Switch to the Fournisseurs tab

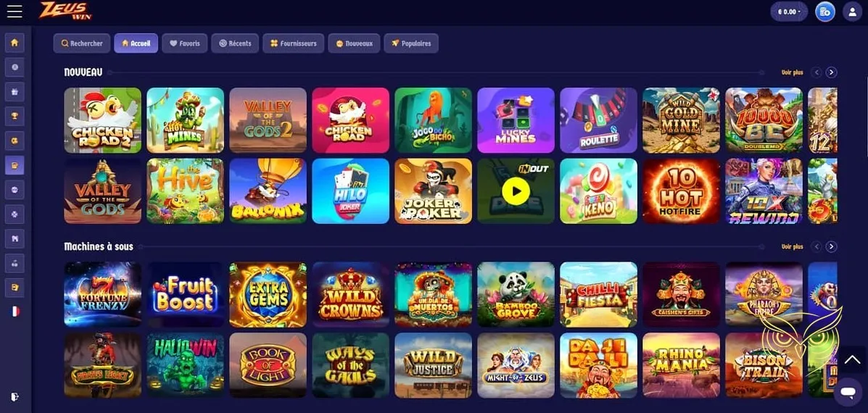pos(294,43)
